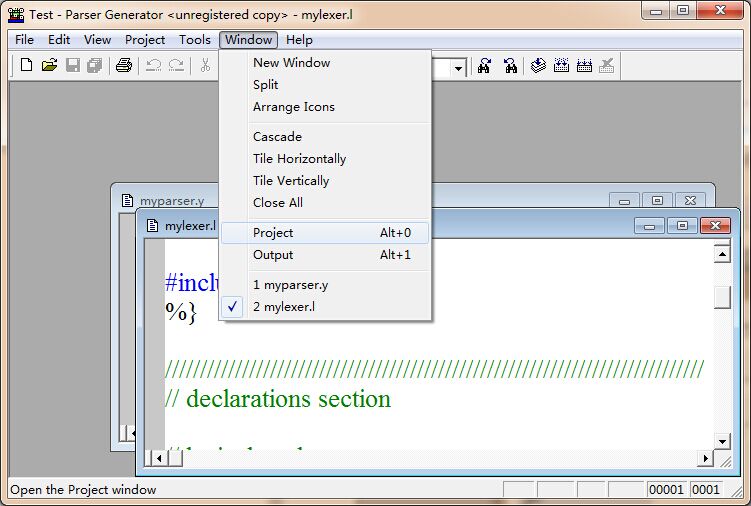Image resolution: width=751 pixels, height=506 pixels.
Task: Open Output window entry Alt+1
Action: point(325,255)
